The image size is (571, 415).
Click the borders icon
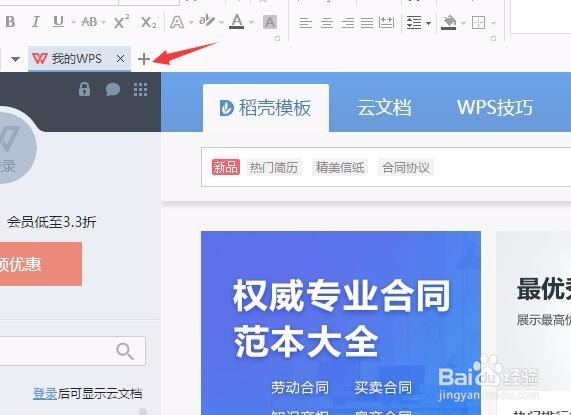(x=479, y=23)
